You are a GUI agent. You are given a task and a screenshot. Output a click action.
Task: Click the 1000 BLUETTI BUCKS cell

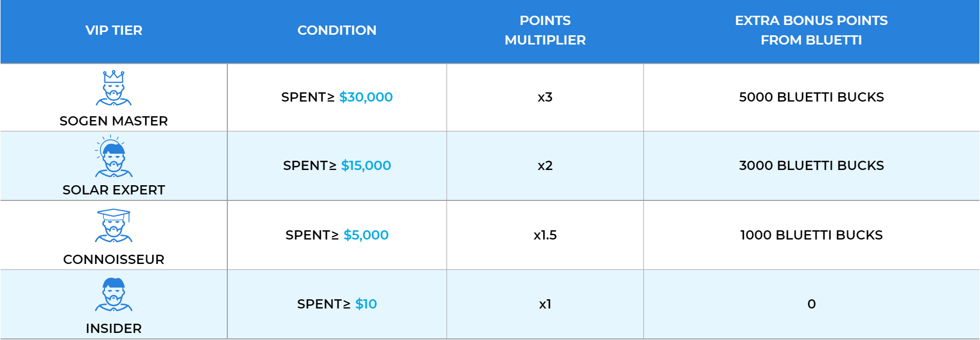[811, 235]
